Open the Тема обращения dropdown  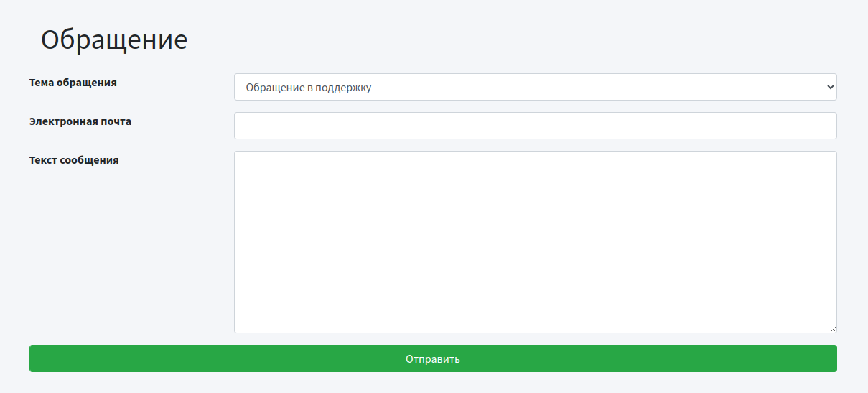pos(535,87)
